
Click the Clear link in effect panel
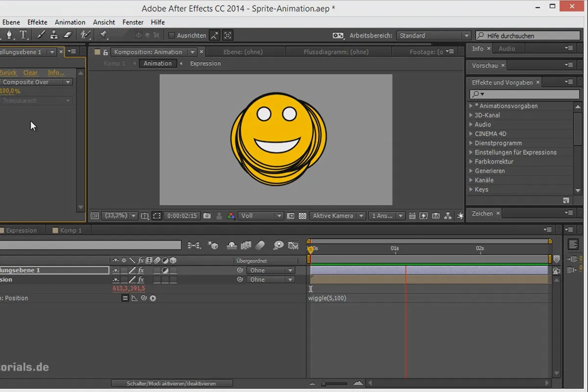click(x=30, y=73)
